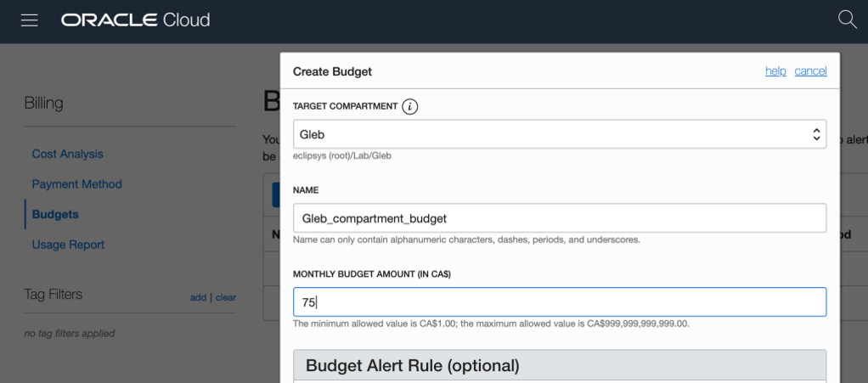Click the blue button behind the dialog
Screen dimensions: 868x383
coord(275,194)
